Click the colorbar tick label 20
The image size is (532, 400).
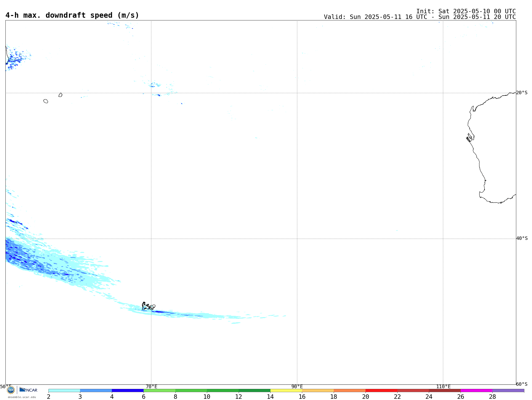coord(366,397)
